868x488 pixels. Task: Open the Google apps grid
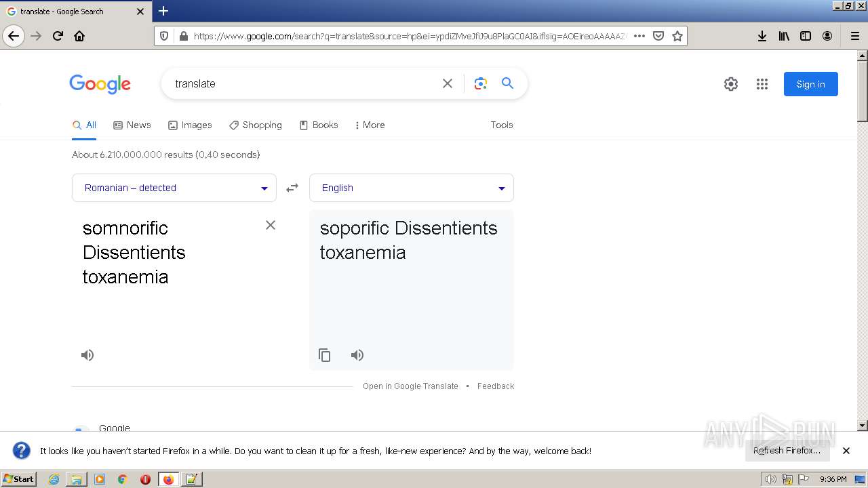[x=762, y=84]
